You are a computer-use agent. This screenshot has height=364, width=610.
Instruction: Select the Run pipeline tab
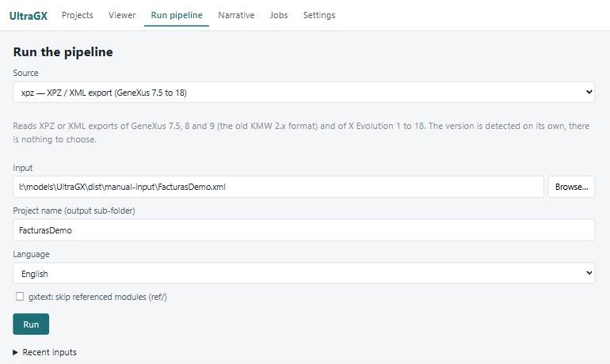(177, 15)
